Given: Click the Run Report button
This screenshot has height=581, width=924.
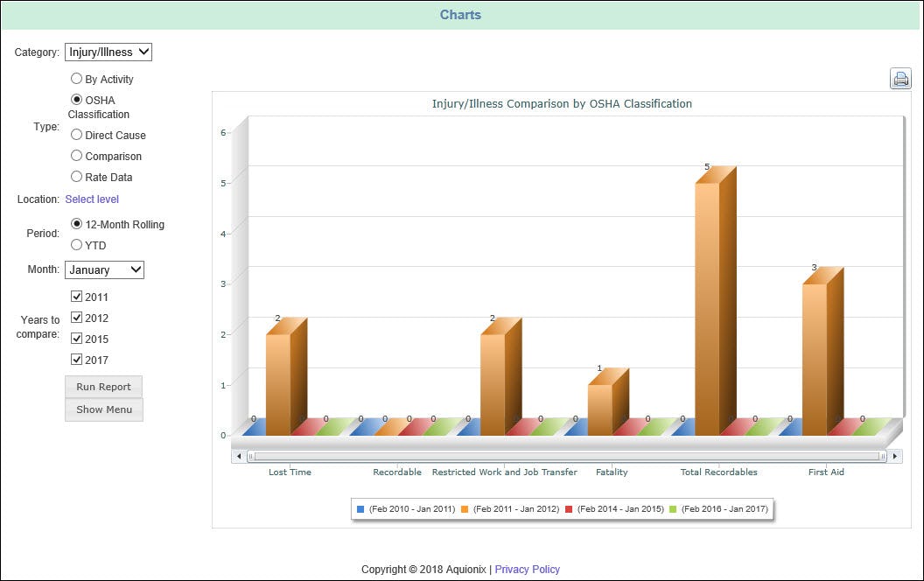Looking at the screenshot, I should click(x=103, y=386).
